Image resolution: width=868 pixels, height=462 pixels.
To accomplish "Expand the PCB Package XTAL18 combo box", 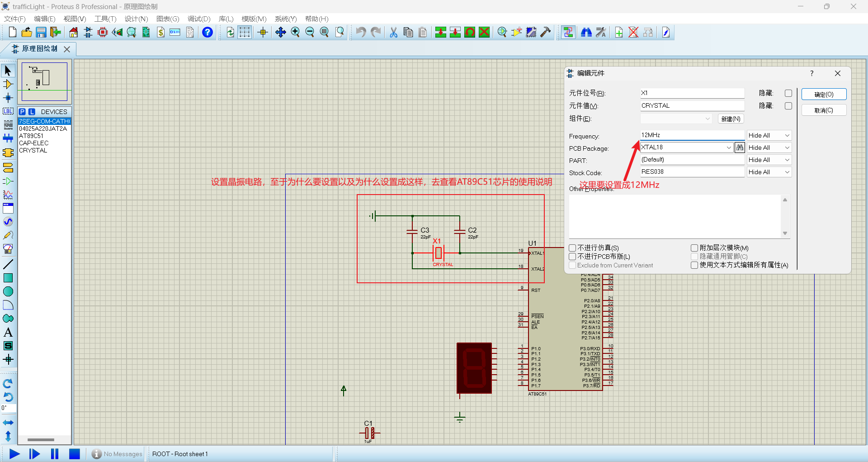I will pos(729,148).
